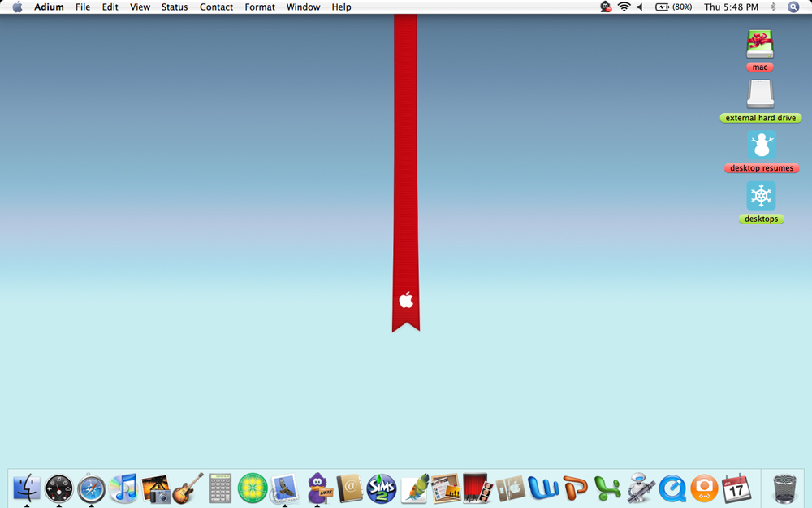The image size is (812, 508).
Task: Open the Help menu
Action: [341, 7]
